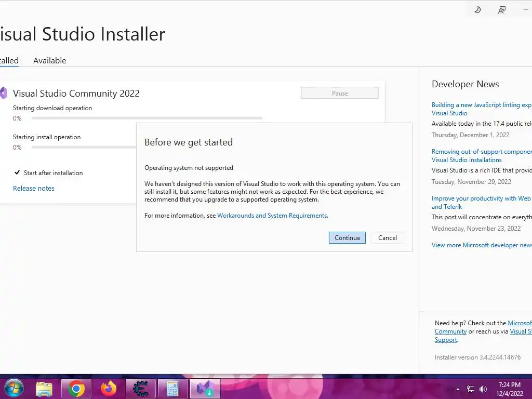Viewport: 532px width, 399px height.
Task: Select 'Operating system not supported' text
Action: click(189, 168)
